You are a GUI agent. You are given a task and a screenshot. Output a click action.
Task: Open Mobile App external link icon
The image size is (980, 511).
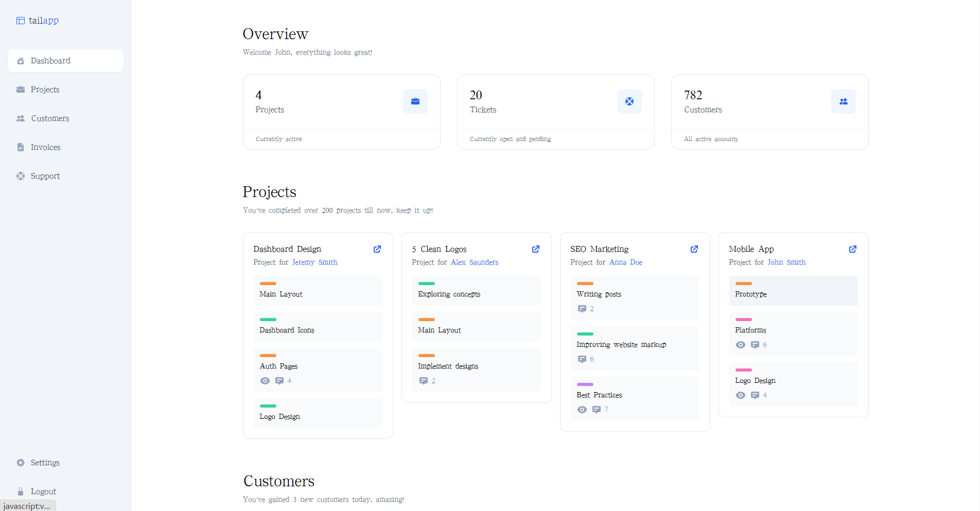853,249
